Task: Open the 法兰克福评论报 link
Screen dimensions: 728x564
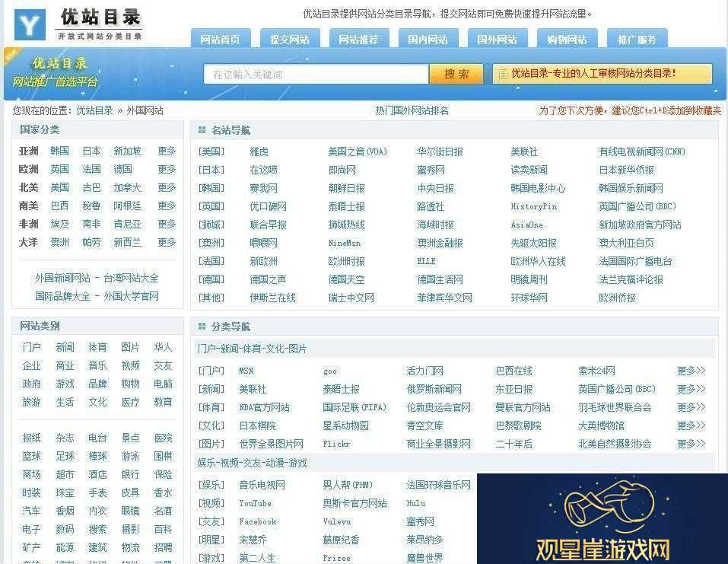Action: pyautogui.click(x=631, y=279)
